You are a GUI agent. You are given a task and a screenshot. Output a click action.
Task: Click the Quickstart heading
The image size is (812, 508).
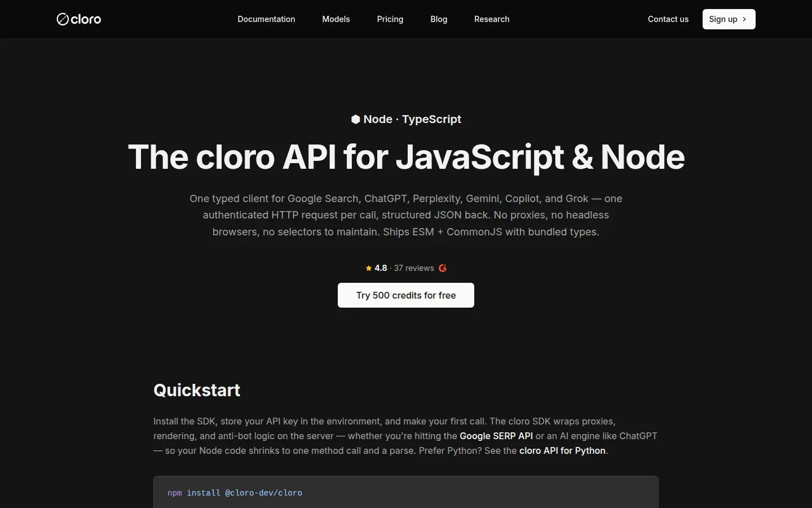(x=197, y=390)
